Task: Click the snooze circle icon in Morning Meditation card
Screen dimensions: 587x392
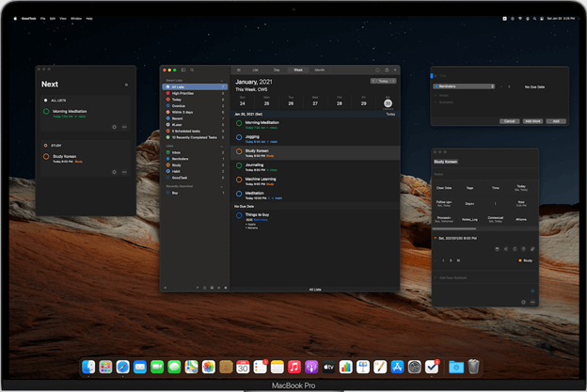Action: (x=114, y=127)
